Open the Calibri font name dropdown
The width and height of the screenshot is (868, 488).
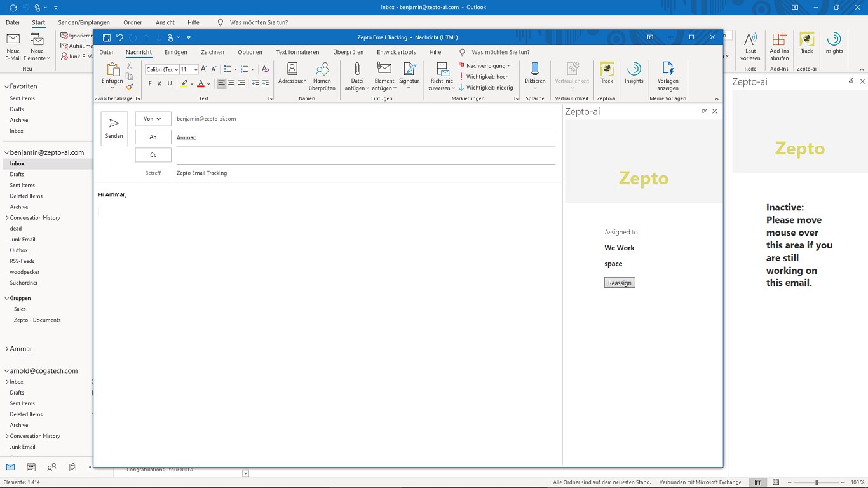coord(176,69)
